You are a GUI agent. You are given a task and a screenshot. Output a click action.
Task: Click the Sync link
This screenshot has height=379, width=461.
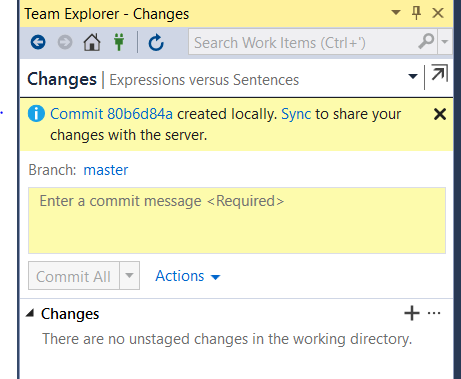tap(296, 114)
